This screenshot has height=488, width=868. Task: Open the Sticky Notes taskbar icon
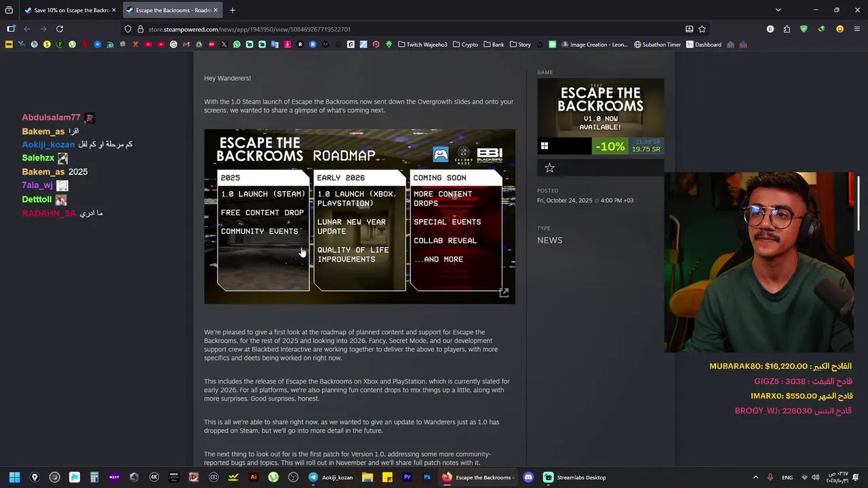[x=387, y=477]
